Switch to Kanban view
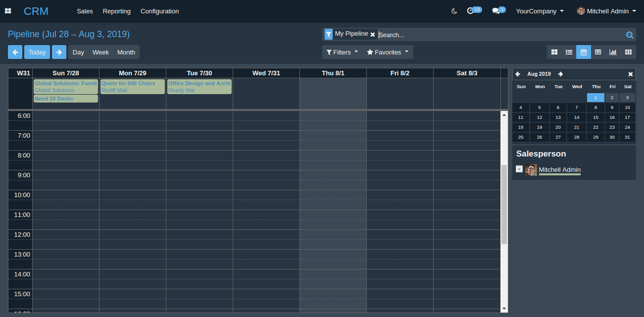This screenshot has width=644, height=317. click(554, 52)
